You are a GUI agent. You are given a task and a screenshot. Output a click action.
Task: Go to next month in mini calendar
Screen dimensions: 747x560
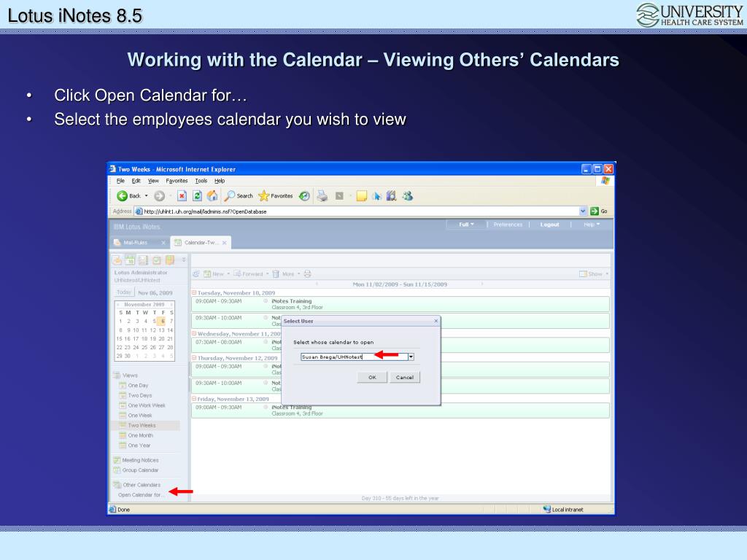pos(171,304)
